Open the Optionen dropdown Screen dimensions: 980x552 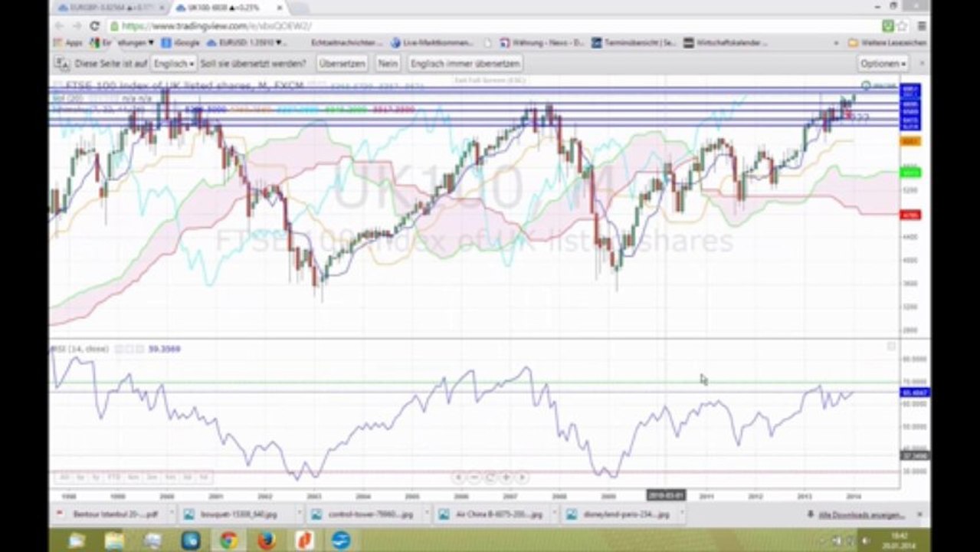click(883, 64)
